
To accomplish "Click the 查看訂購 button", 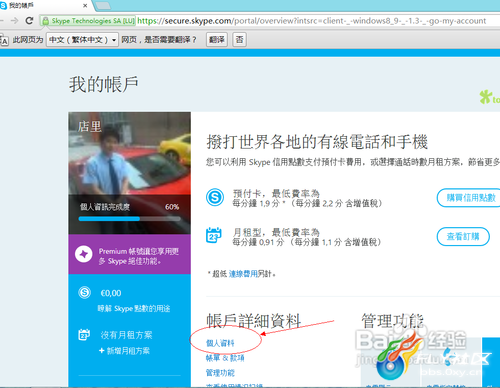I will point(463,236).
